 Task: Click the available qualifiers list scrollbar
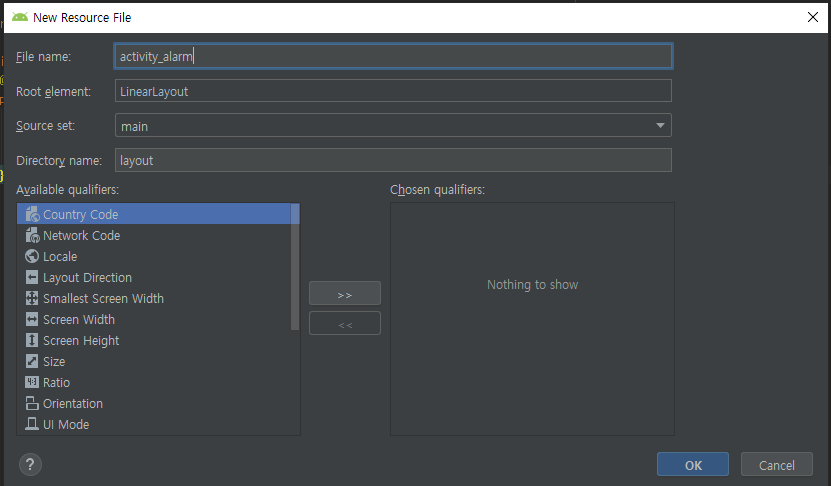coord(295,267)
